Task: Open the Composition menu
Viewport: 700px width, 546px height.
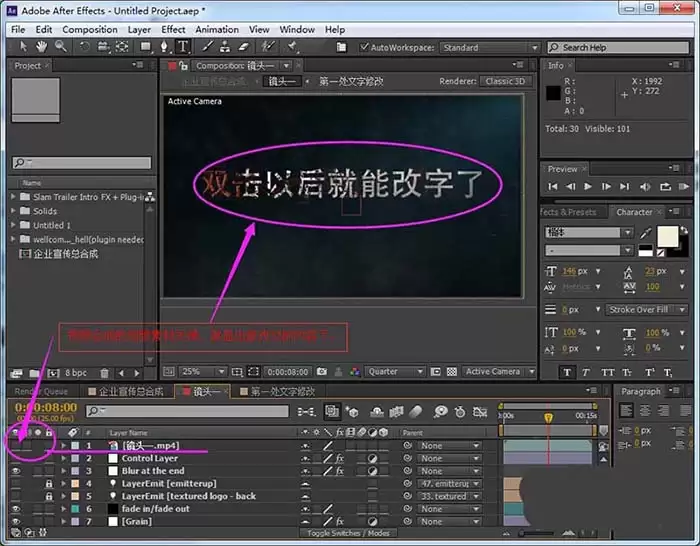Action: 90,29
